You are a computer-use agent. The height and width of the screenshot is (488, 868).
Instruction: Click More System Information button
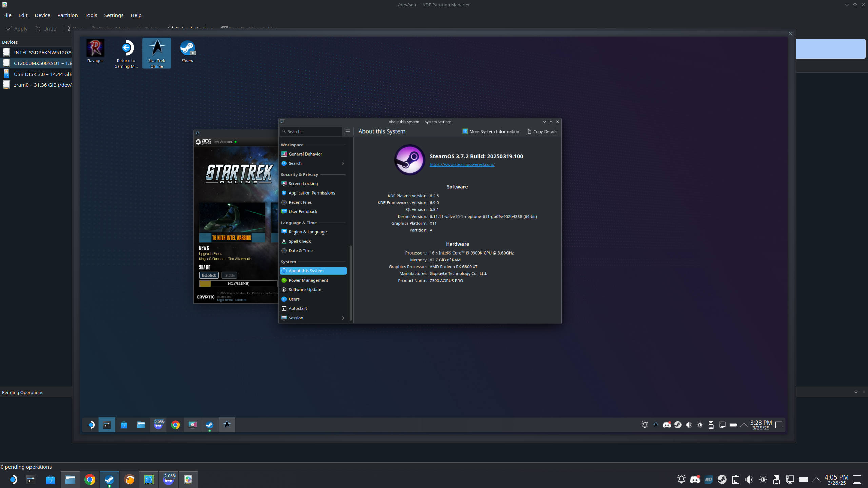point(491,131)
